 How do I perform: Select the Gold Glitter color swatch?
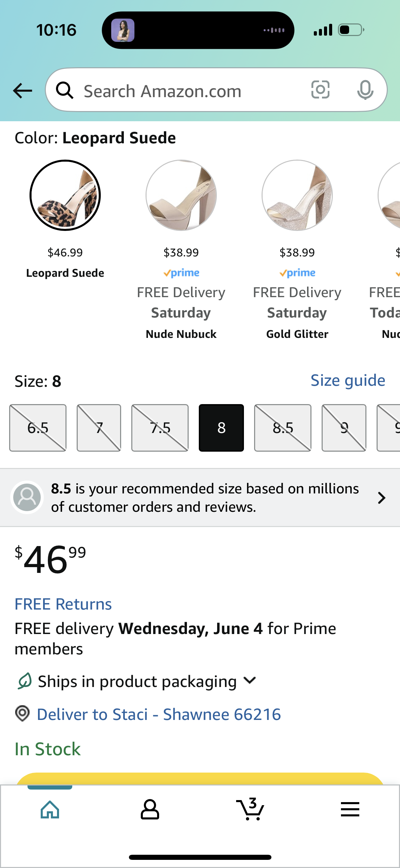(297, 195)
